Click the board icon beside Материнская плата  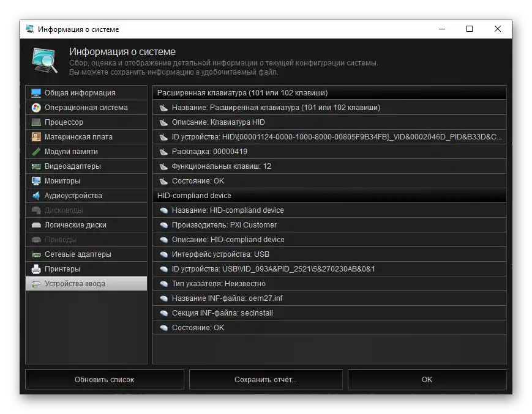coord(36,137)
